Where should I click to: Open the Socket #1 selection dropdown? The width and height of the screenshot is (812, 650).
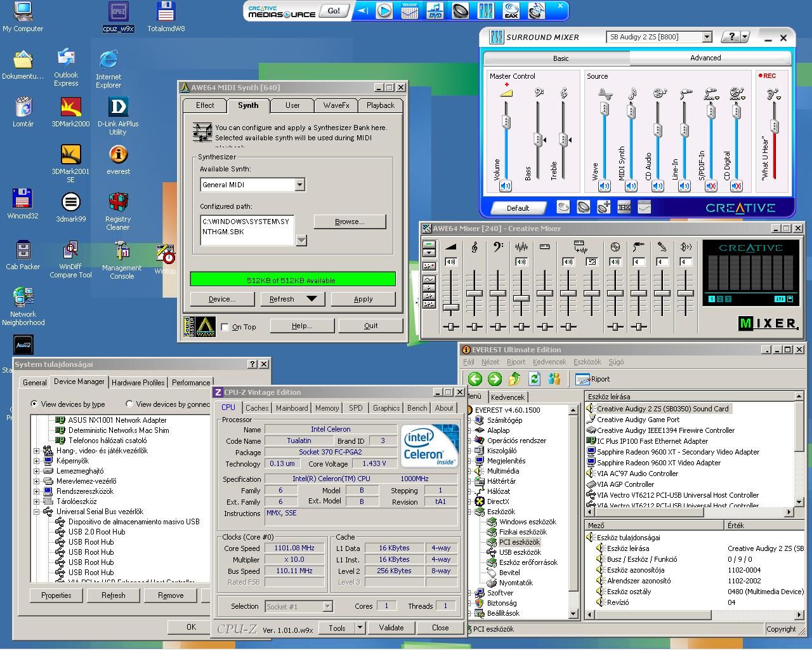click(x=327, y=606)
